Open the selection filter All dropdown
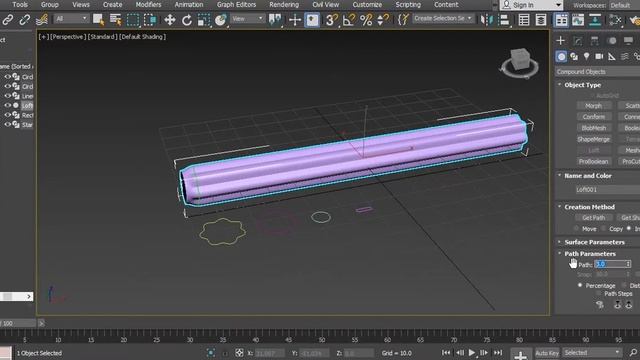This screenshot has height=360, width=640. 72,19
